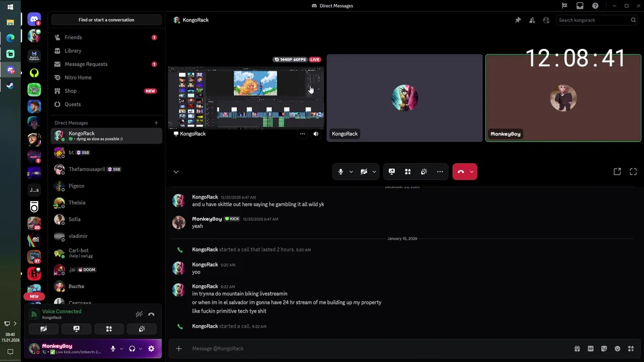Select KongoRack's avatar video tile
644x362 pixels.
coord(405,98)
